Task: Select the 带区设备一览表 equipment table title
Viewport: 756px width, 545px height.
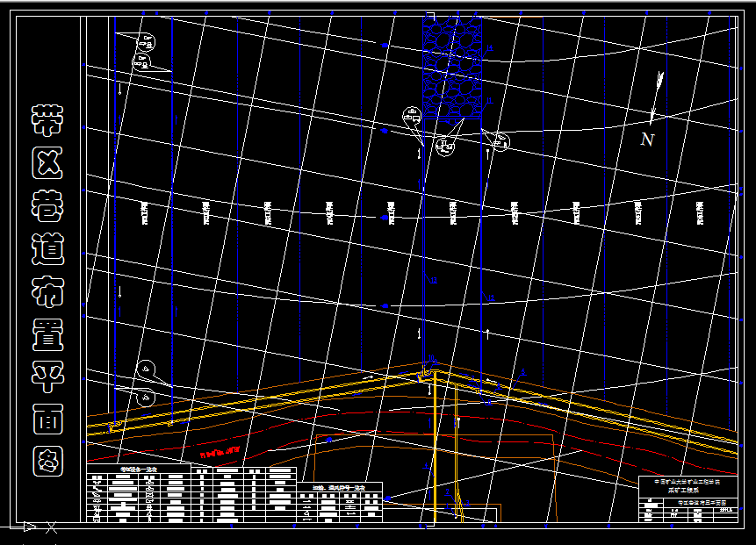Action: pyautogui.click(x=139, y=469)
